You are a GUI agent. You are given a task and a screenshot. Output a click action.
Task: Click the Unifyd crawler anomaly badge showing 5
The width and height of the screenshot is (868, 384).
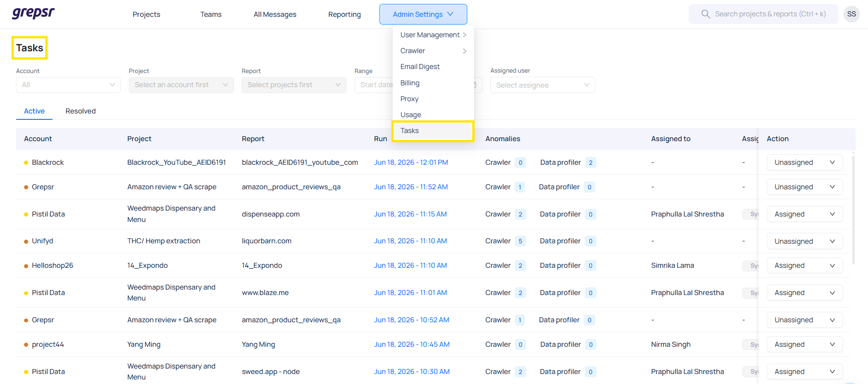520,241
